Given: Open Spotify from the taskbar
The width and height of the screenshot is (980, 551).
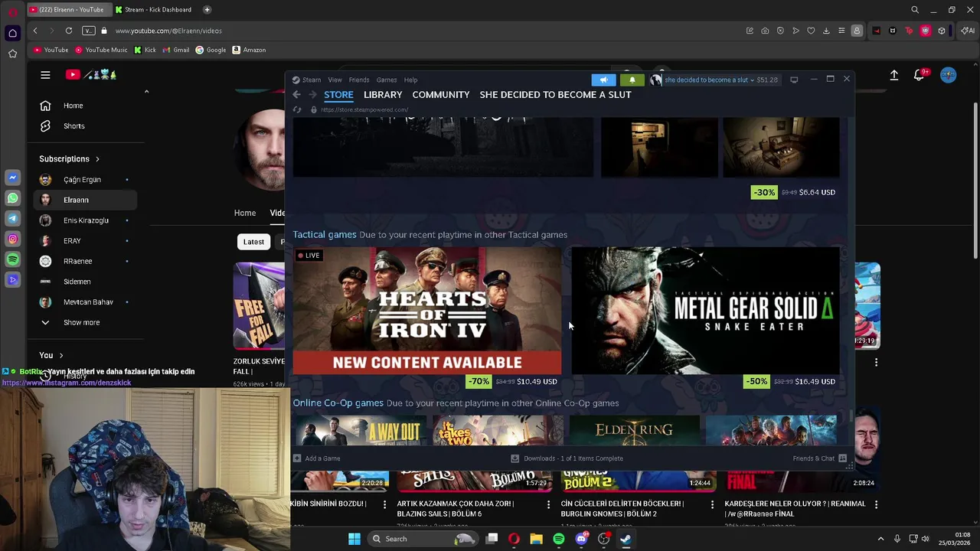Looking at the screenshot, I should pos(559,539).
